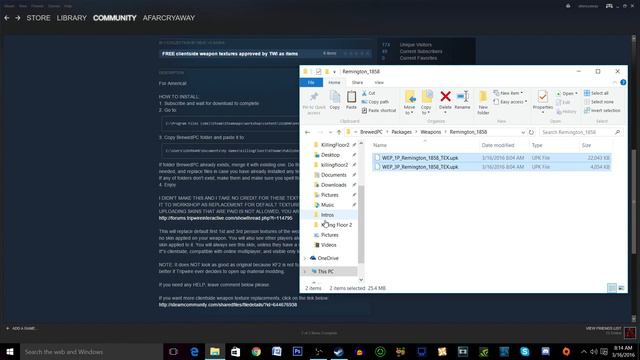Open Google Chrome from the taskbar
The width and height of the screenshot is (640, 360).
click(256, 351)
